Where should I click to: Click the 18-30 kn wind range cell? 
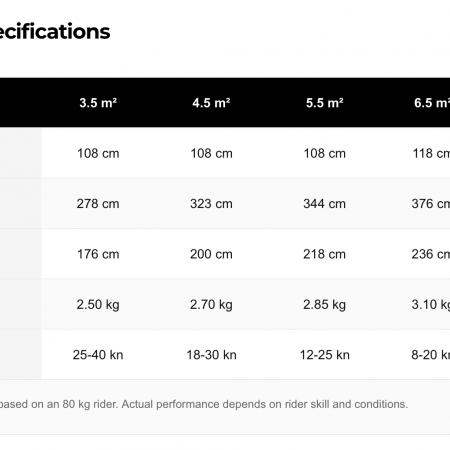211,355
